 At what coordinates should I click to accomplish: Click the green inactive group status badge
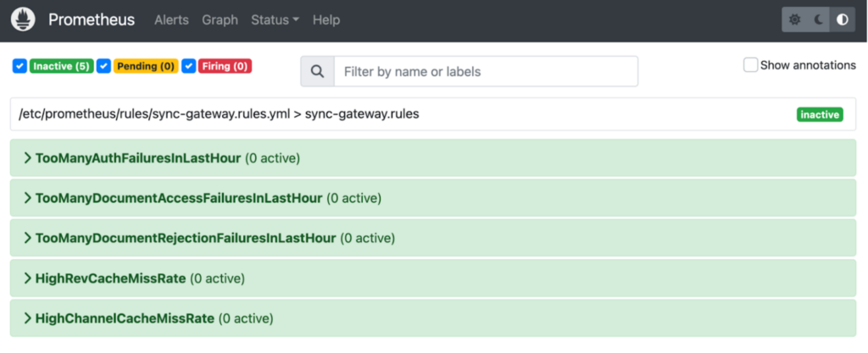point(820,114)
